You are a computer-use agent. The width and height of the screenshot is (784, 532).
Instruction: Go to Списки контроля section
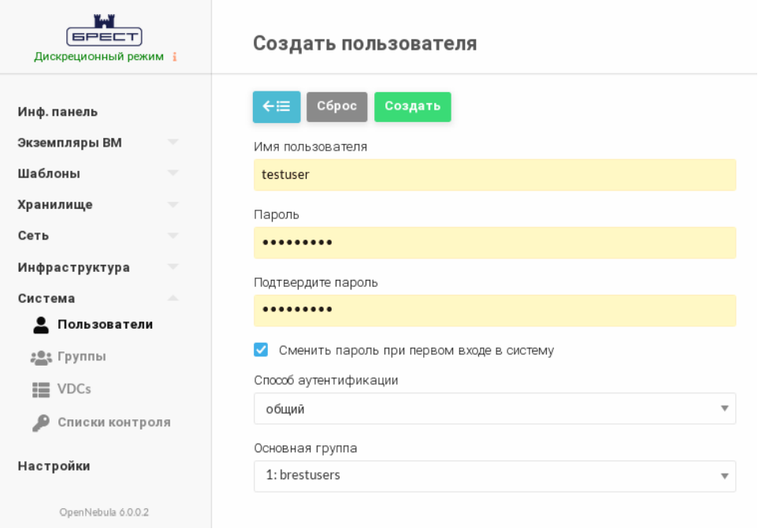(114, 422)
